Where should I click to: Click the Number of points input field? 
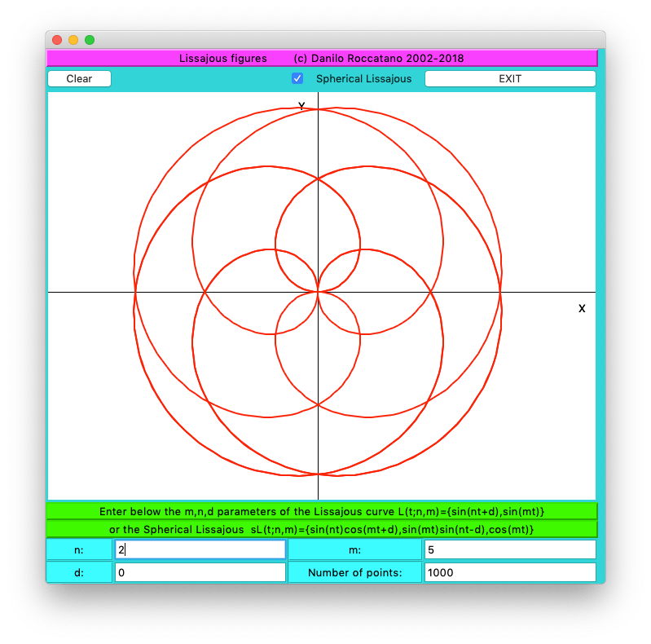pos(510,572)
